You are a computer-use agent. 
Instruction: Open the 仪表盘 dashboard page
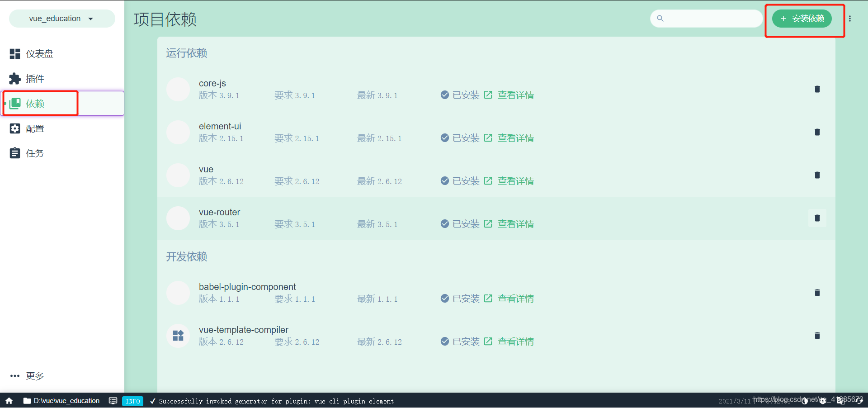point(62,54)
